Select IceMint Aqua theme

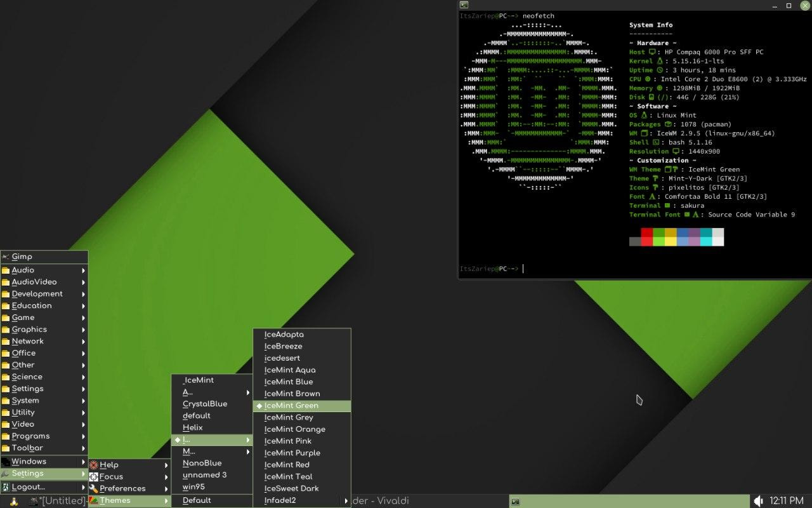pyautogui.click(x=290, y=370)
